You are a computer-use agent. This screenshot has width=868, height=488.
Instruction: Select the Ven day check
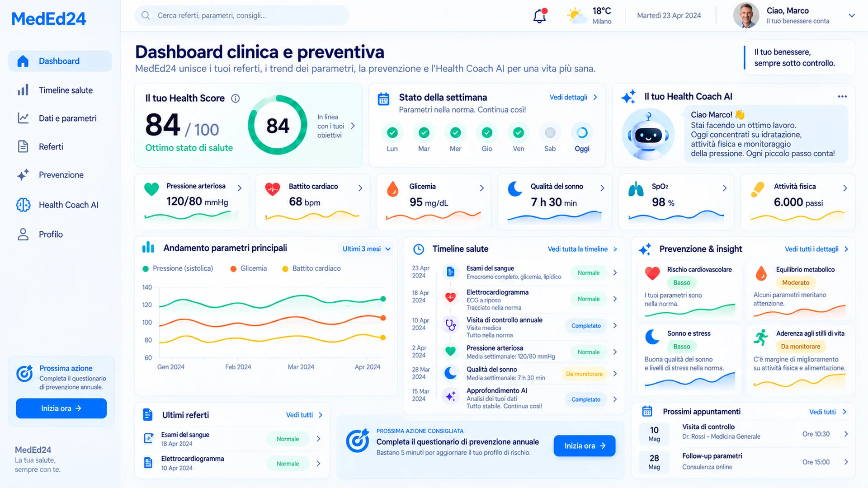pyautogui.click(x=519, y=132)
